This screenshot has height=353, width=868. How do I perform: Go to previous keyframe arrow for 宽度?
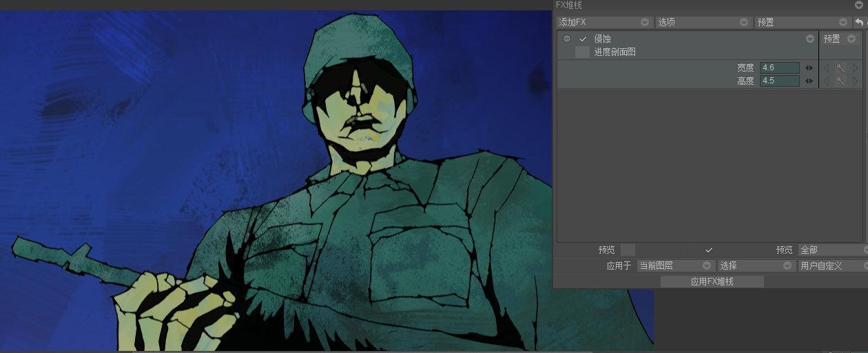[x=827, y=68]
